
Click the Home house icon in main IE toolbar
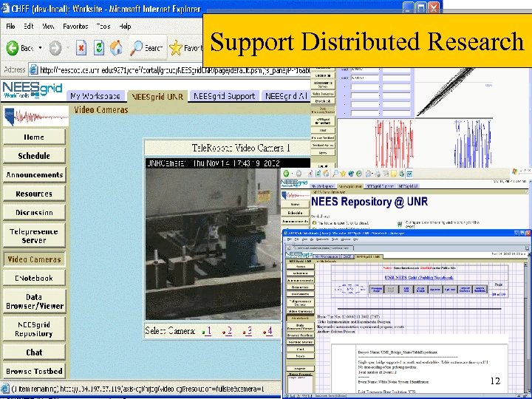tap(117, 48)
